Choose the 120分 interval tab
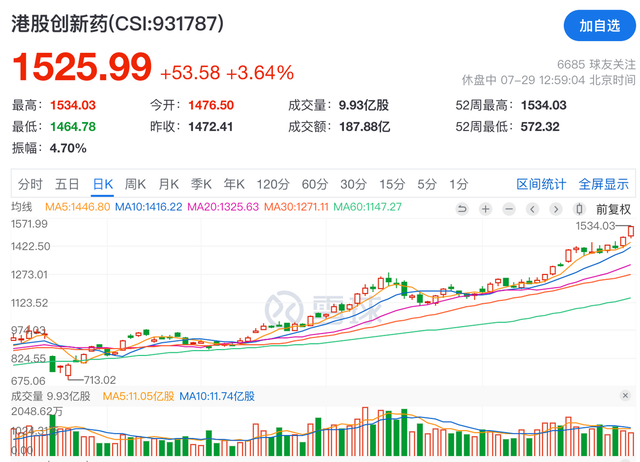 point(273,184)
